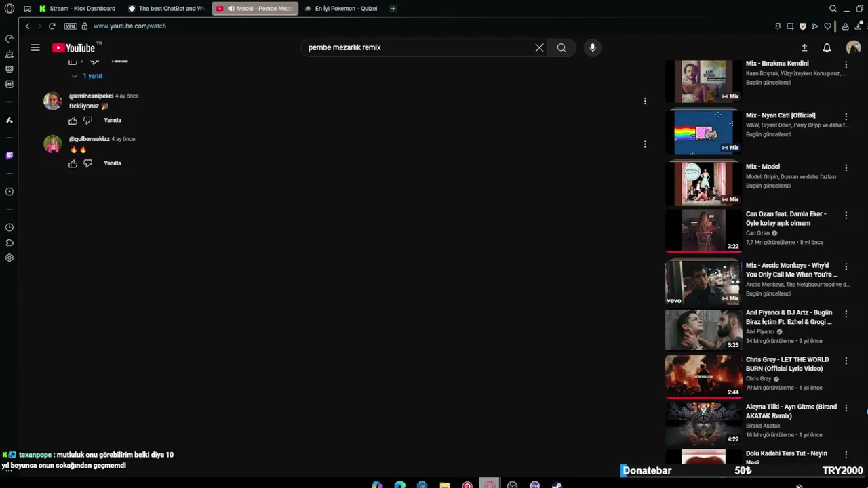The width and height of the screenshot is (868, 488).
Task: Clear the search query with X
Action: tap(539, 47)
